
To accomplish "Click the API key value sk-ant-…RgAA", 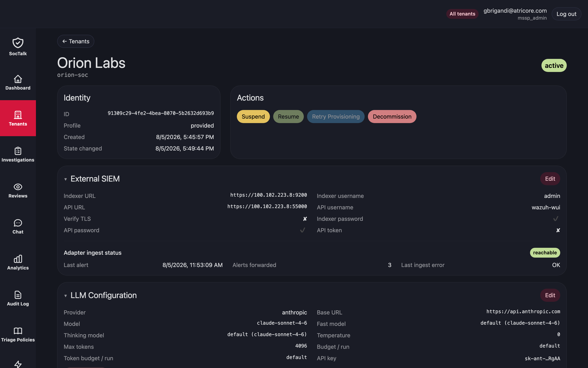I will (x=542, y=359).
